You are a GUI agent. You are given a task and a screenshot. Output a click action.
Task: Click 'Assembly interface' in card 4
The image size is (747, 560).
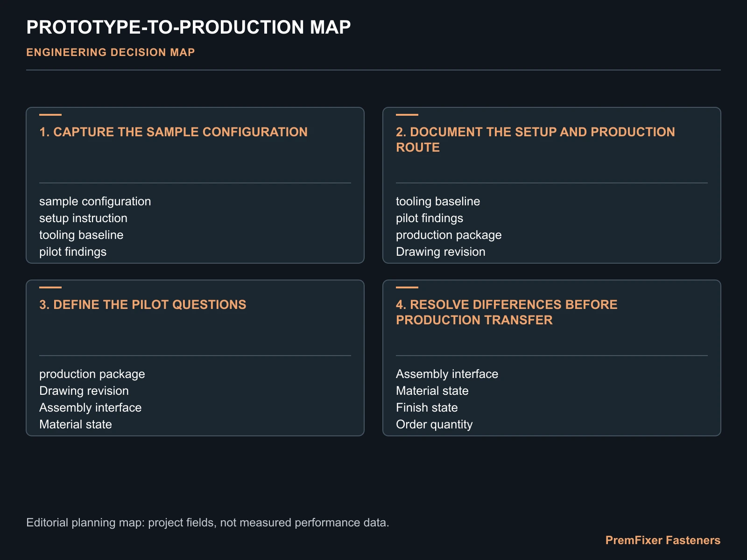447,374
